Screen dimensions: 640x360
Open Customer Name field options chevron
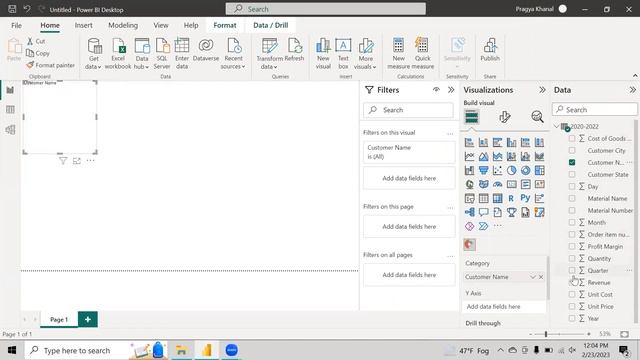tap(533, 277)
